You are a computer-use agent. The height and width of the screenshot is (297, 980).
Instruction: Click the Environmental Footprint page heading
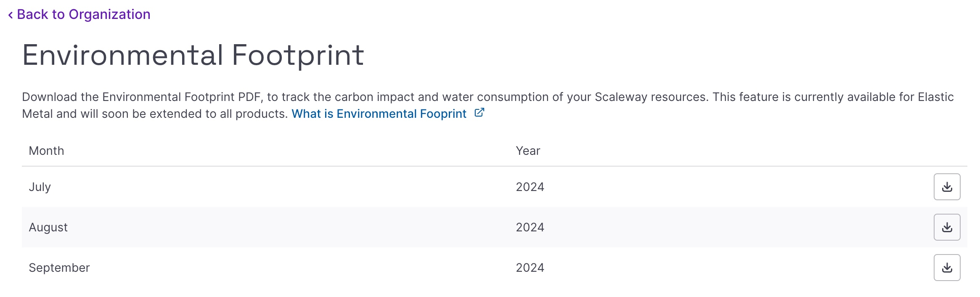pyautogui.click(x=193, y=55)
